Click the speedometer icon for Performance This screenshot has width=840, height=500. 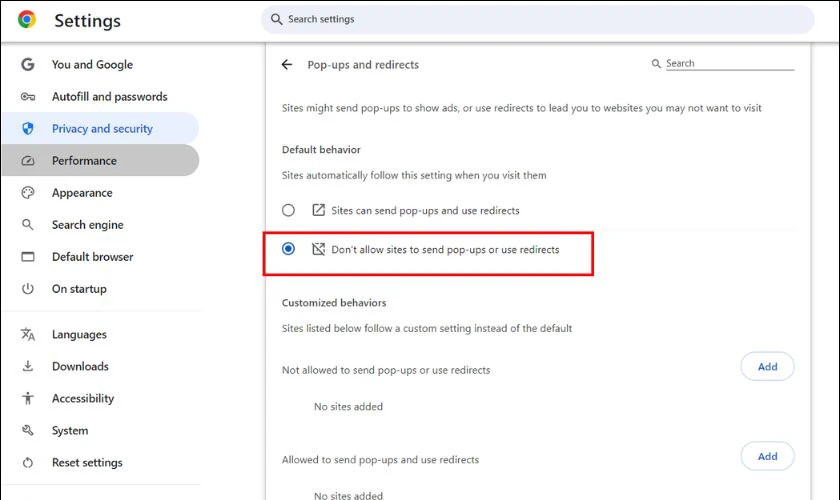coord(28,161)
